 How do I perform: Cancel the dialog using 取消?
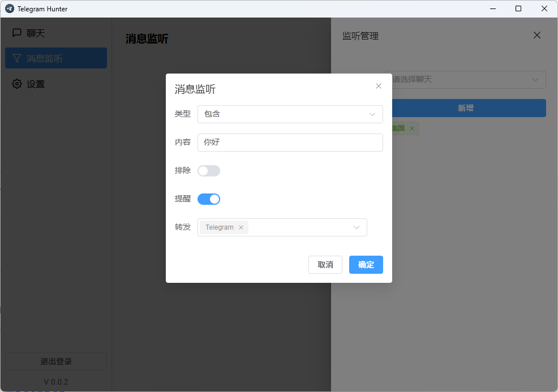325,264
